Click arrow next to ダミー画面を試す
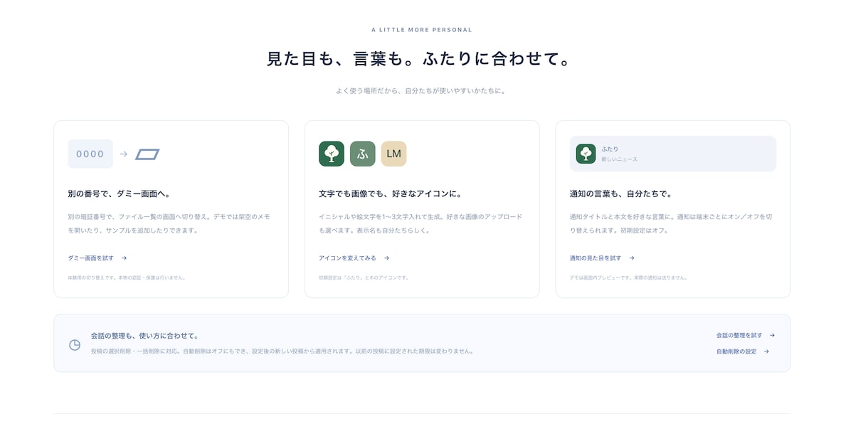This screenshot has height=424, width=868. pyautogui.click(x=124, y=258)
